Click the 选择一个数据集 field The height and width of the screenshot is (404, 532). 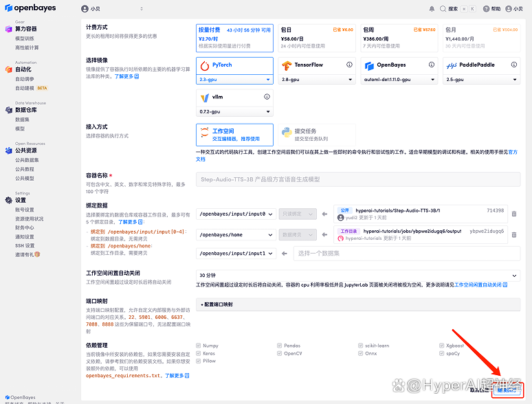point(407,254)
